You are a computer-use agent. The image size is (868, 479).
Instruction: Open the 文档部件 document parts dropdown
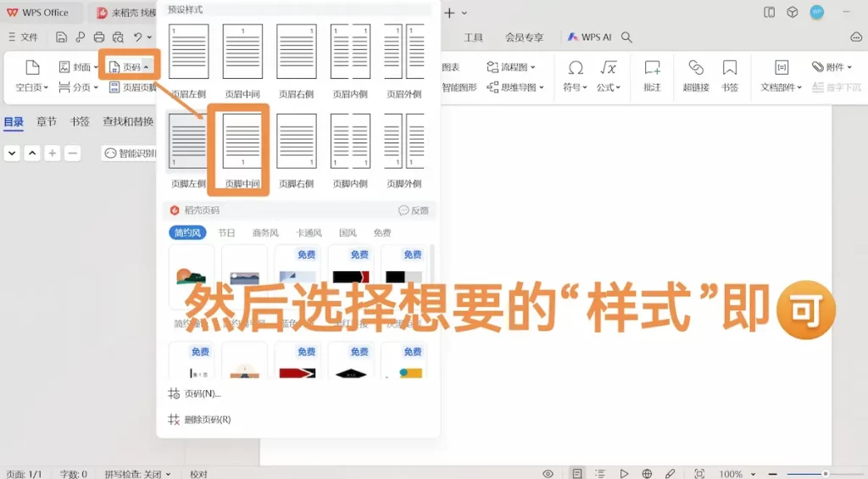[x=781, y=75]
